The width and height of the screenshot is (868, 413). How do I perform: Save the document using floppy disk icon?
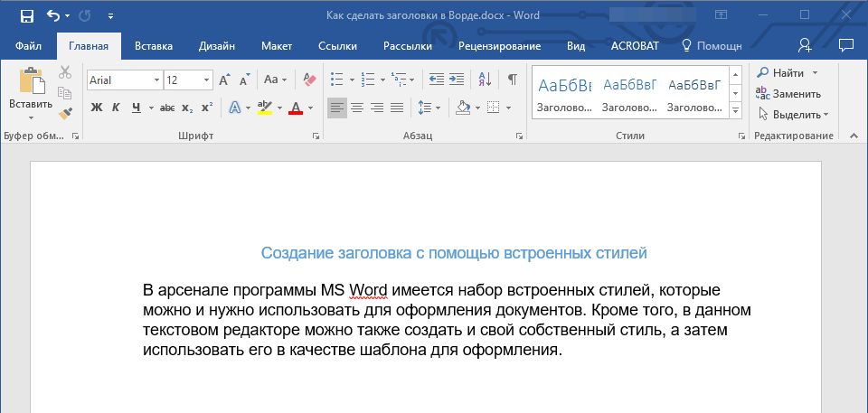pyautogui.click(x=26, y=16)
